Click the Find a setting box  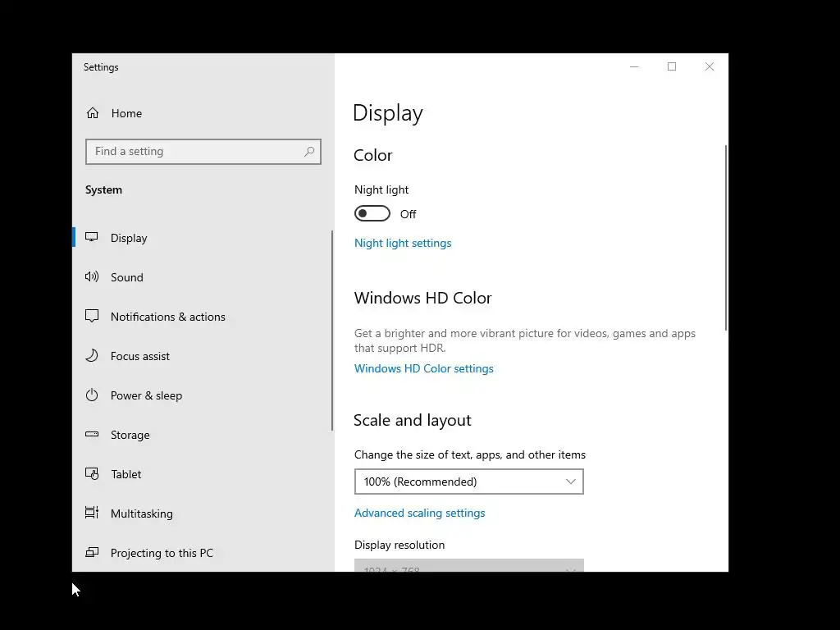(x=203, y=152)
